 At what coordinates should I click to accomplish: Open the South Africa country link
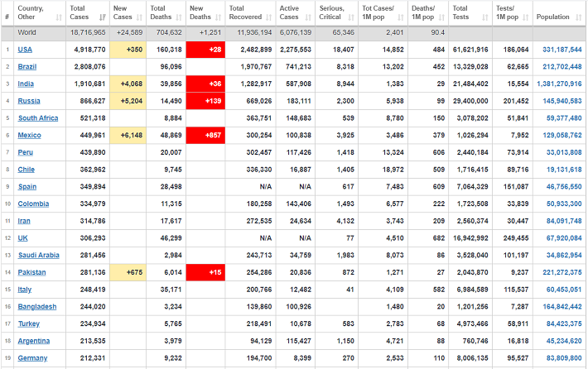pyautogui.click(x=38, y=118)
